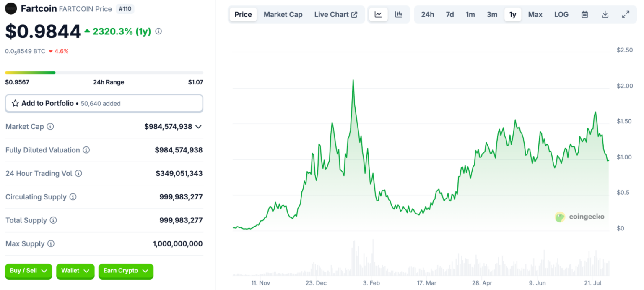Enable LOG scale on the chart

[561, 14]
